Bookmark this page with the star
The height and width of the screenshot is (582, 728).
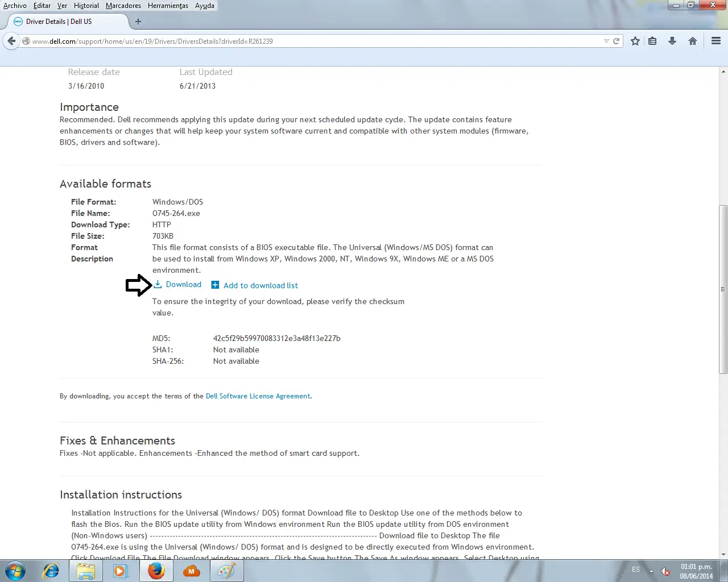point(635,41)
